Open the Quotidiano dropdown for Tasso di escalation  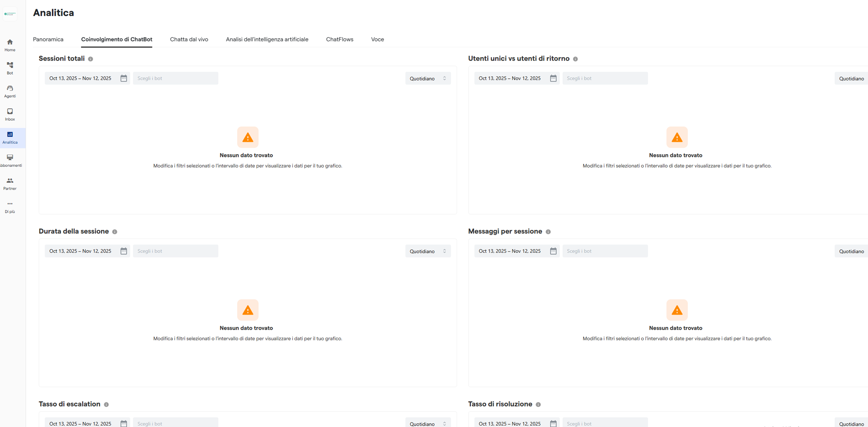click(x=427, y=423)
